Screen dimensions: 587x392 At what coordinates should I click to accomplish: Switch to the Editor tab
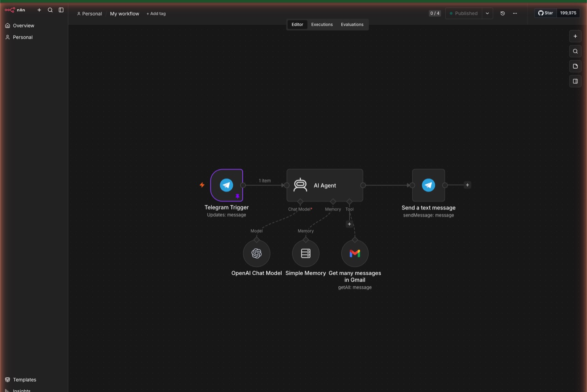[x=297, y=25]
